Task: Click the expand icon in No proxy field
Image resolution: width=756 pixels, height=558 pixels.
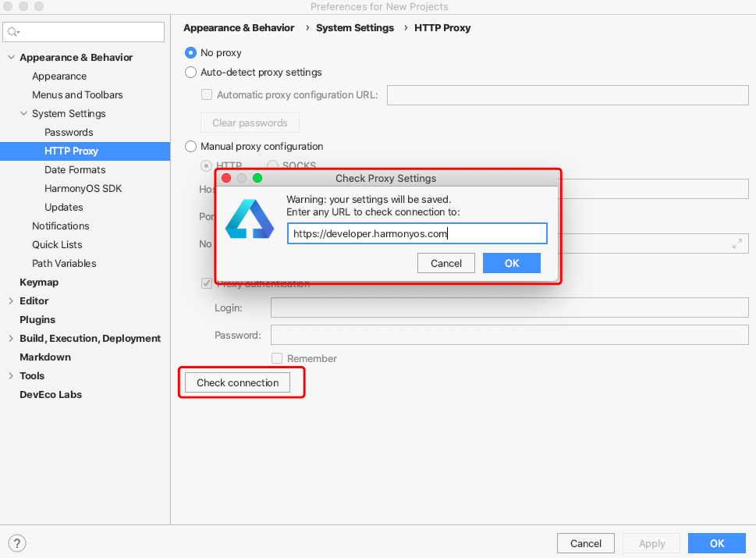Action: [x=737, y=243]
